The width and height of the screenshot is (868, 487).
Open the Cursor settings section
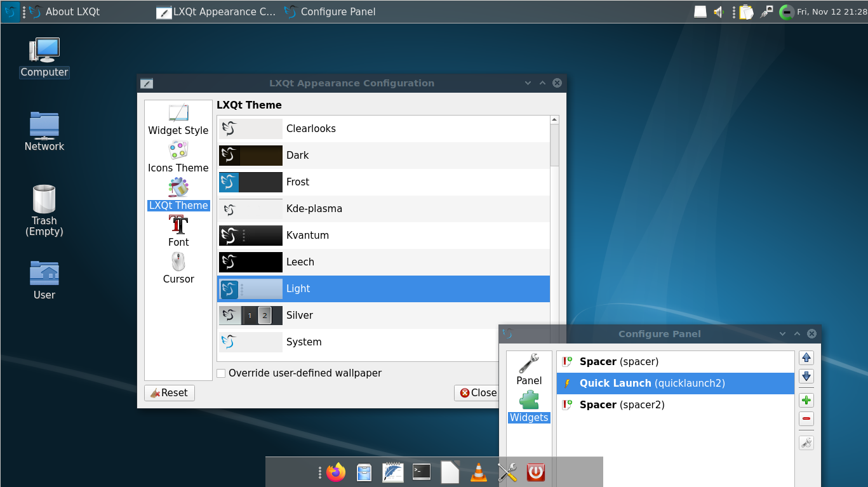178,269
